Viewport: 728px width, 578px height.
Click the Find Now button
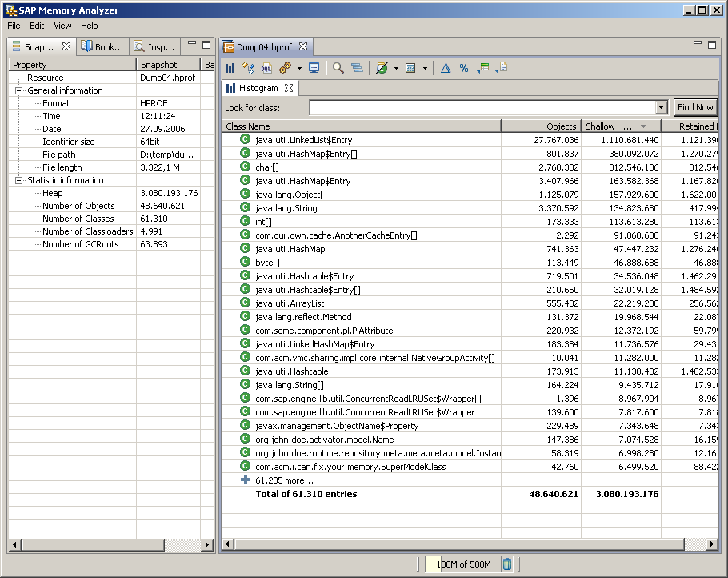click(x=695, y=107)
